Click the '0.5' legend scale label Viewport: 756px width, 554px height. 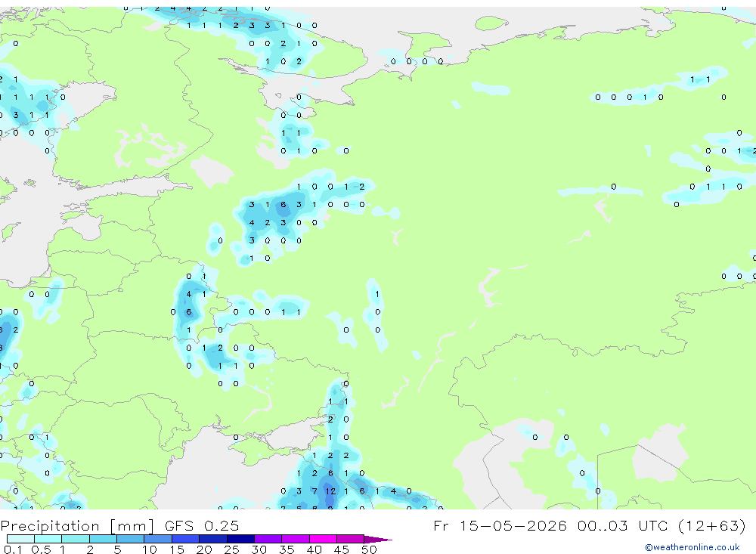tap(41, 549)
